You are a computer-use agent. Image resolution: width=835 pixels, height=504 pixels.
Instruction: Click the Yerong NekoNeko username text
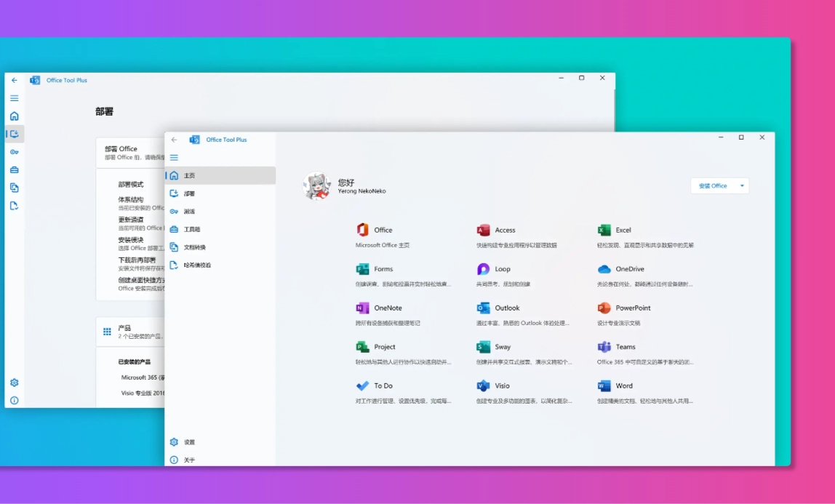click(361, 191)
